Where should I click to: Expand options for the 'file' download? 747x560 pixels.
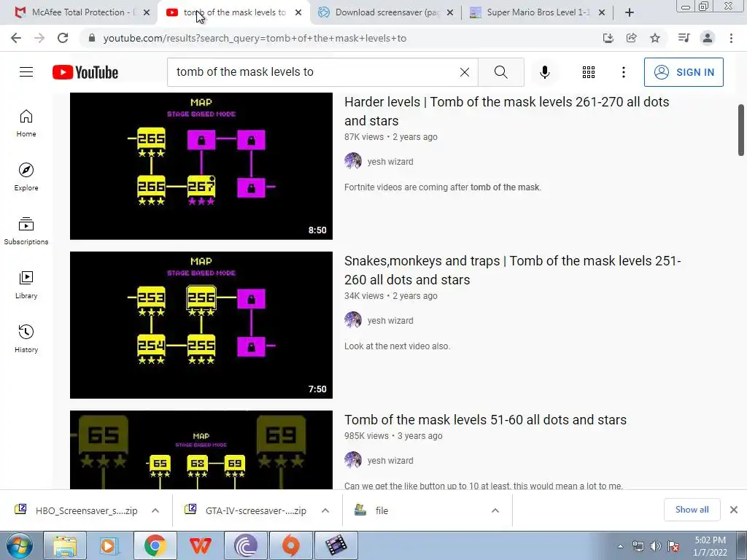tap(495, 510)
